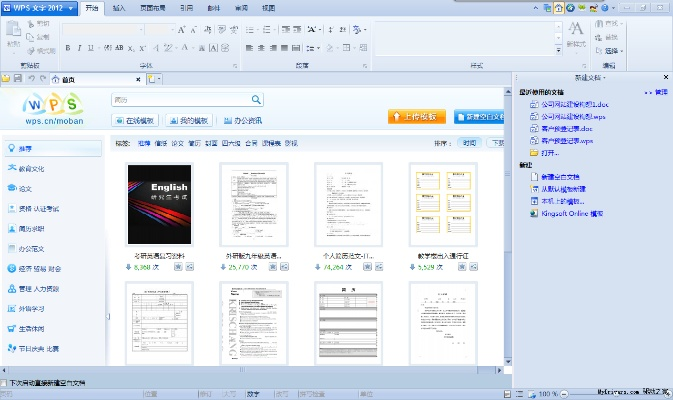The height and width of the screenshot is (400, 673).
Task: Toggle the startup new-blank-document checkbox
Action: [x=4, y=383]
